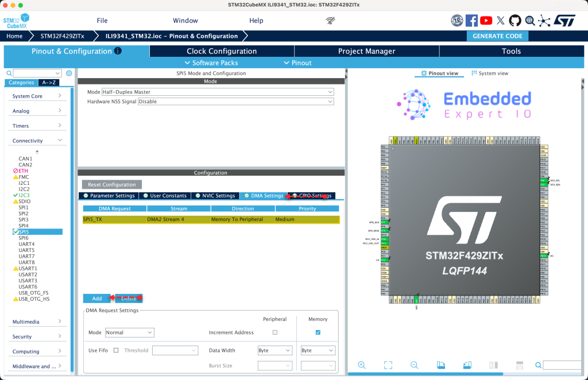This screenshot has height=380, width=588.
Task: Rotate the chip view clockwise
Action: [x=440, y=365]
